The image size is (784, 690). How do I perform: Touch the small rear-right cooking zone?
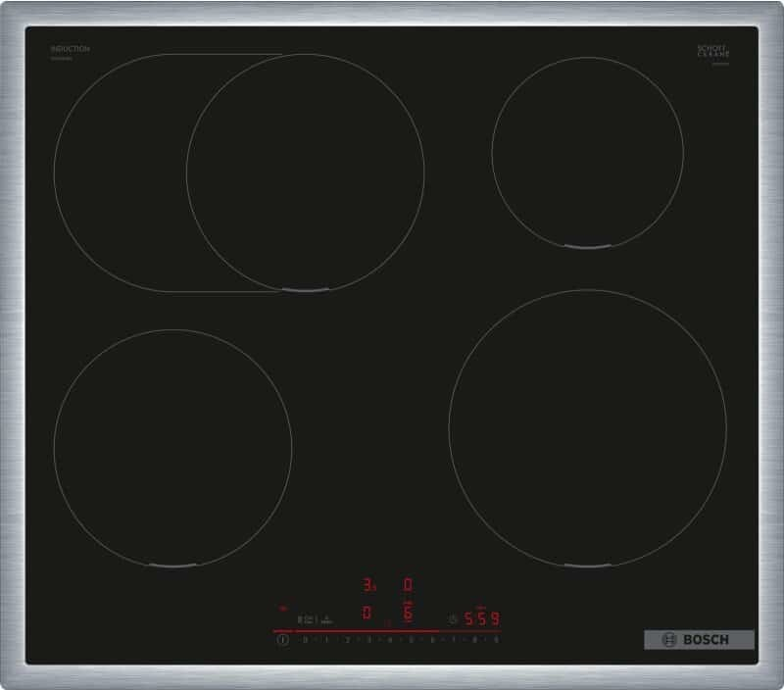[x=586, y=150]
